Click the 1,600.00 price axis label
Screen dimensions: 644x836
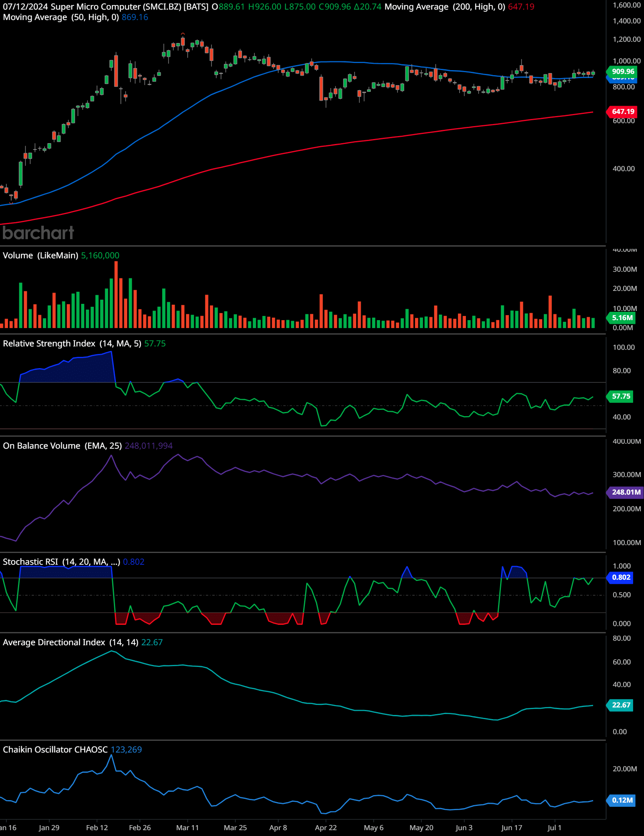coord(626,5)
